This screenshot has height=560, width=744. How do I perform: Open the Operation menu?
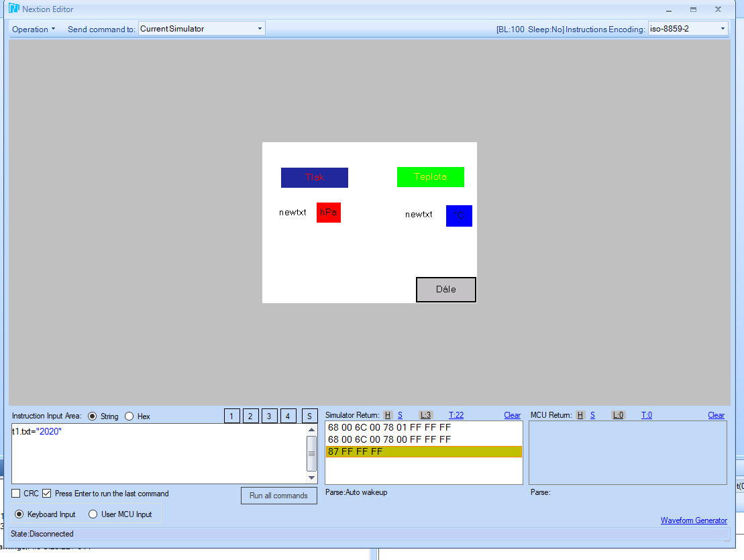[x=34, y=30]
